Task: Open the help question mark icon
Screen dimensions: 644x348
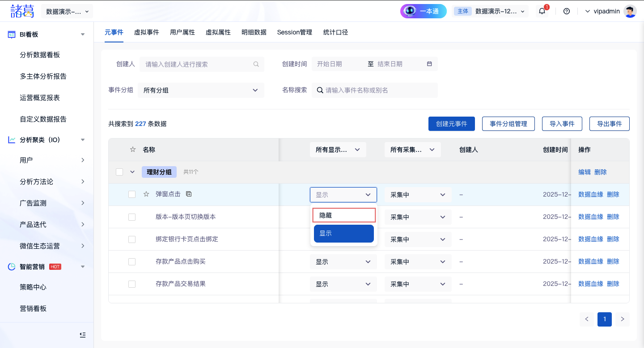Action: (567, 11)
